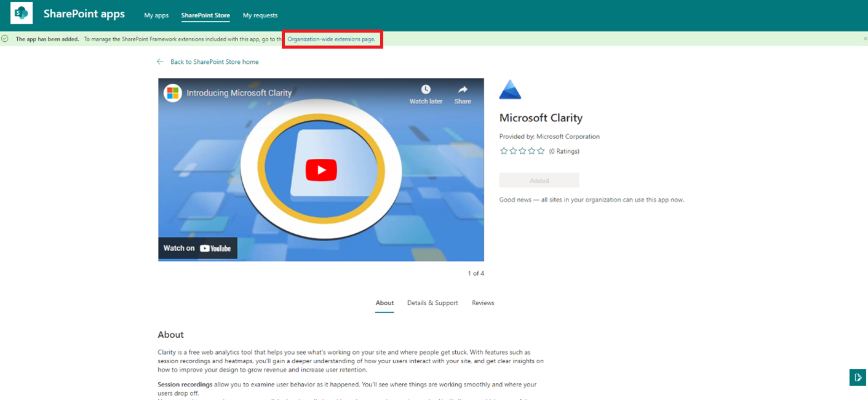Select the SharePoint Store tab

(x=205, y=15)
